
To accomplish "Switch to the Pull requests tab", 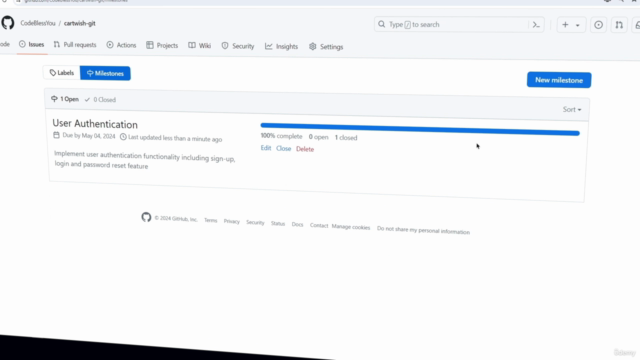I will tap(75, 45).
